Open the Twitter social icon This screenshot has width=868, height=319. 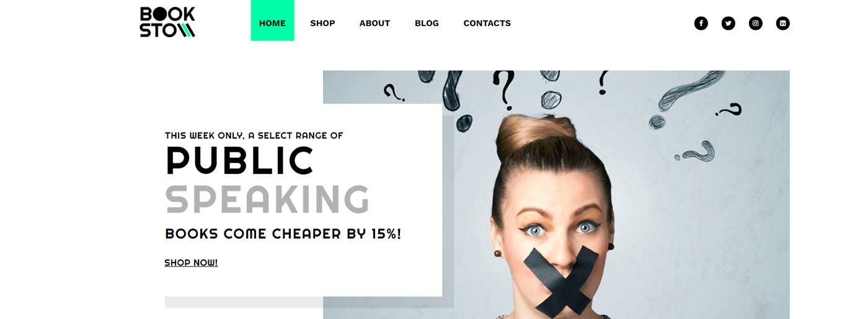[x=728, y=24]
